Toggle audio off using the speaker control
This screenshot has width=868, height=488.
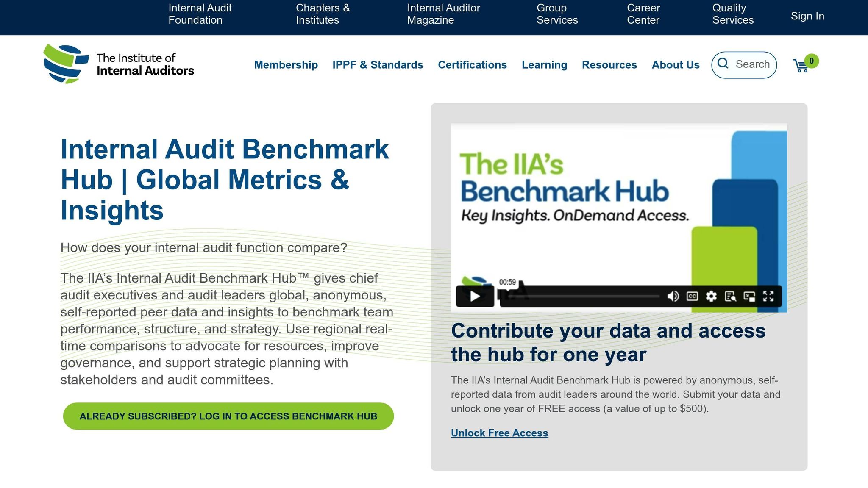pyautogui.click(x=673, y=297)
